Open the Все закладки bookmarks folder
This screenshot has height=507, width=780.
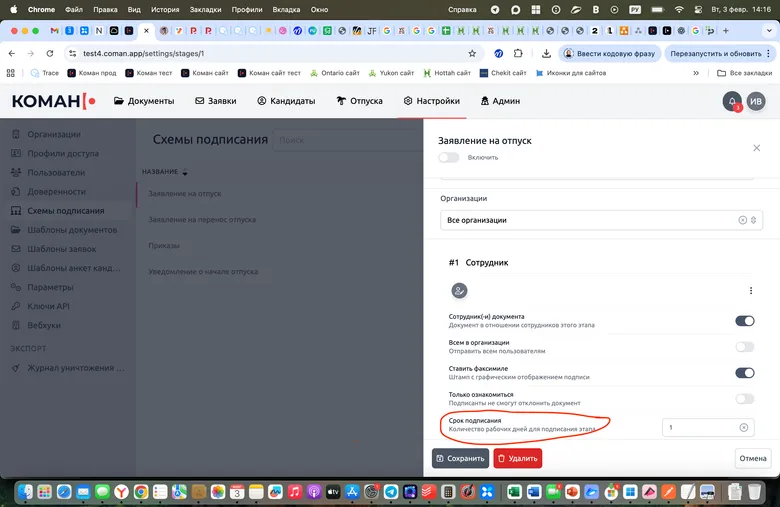click(743, 73)
